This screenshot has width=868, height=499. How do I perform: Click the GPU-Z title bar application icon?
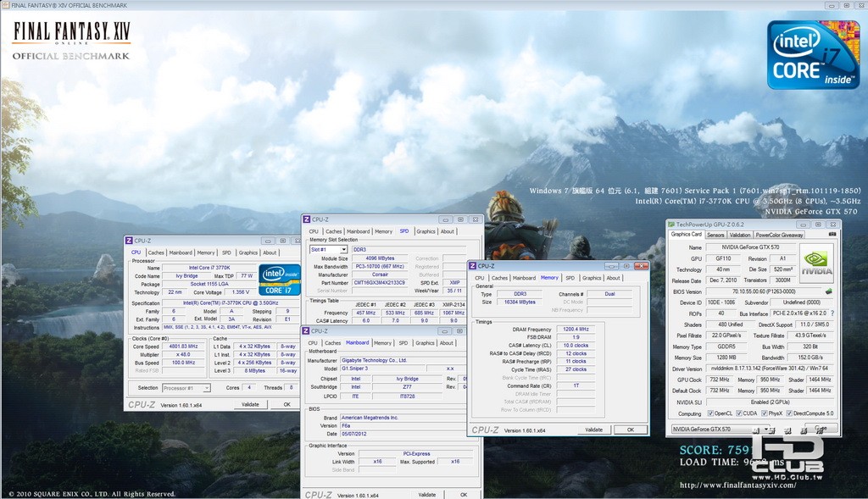tap(671, 224)
